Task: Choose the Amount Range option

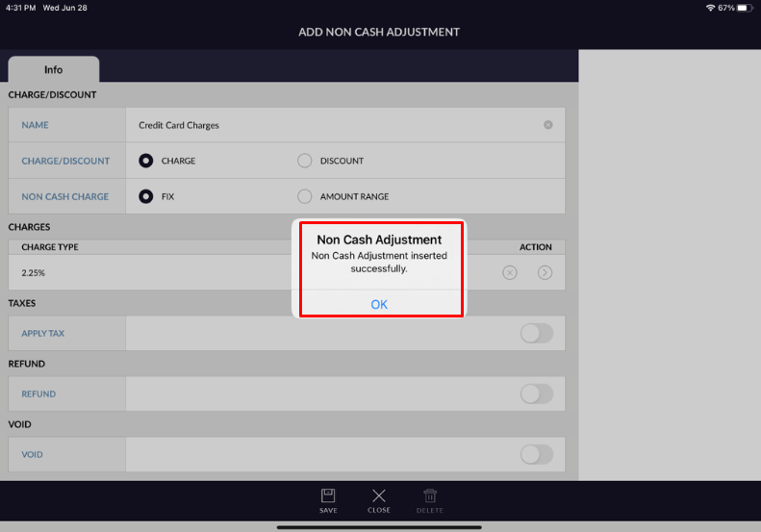Action: click(305, 196)
